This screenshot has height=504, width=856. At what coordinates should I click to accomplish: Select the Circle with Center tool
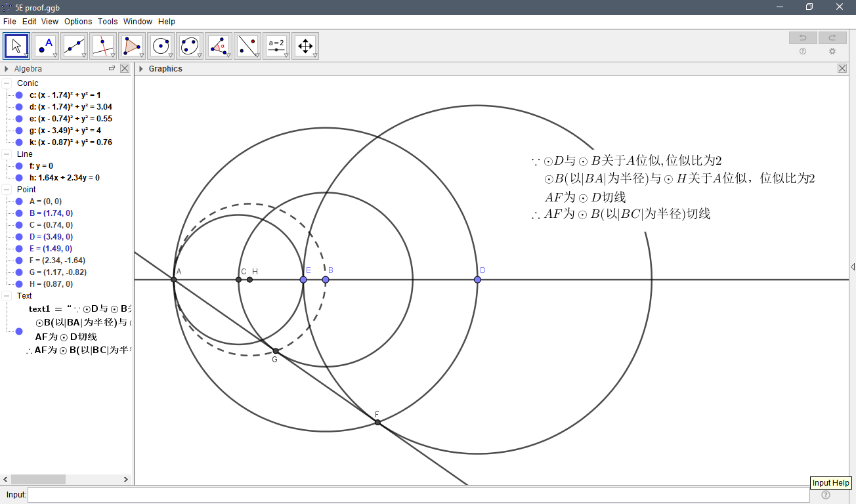coord(161,45)
